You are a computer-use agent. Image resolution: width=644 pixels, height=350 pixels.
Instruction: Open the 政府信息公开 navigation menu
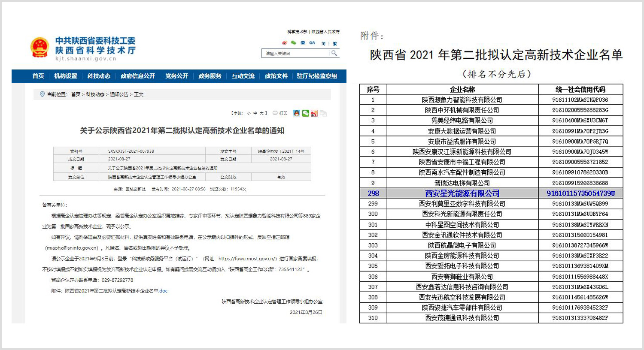[138, 76]
